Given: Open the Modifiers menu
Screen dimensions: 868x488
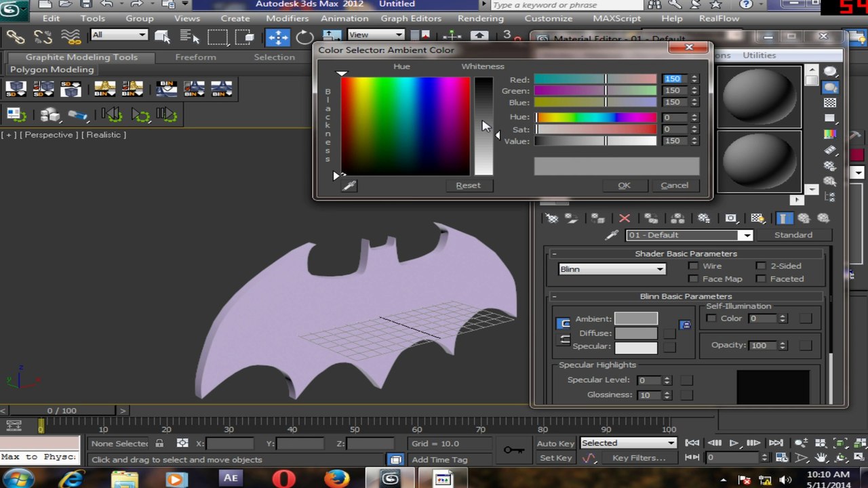Looking at the screenshot, I should (x=287, y=18).
